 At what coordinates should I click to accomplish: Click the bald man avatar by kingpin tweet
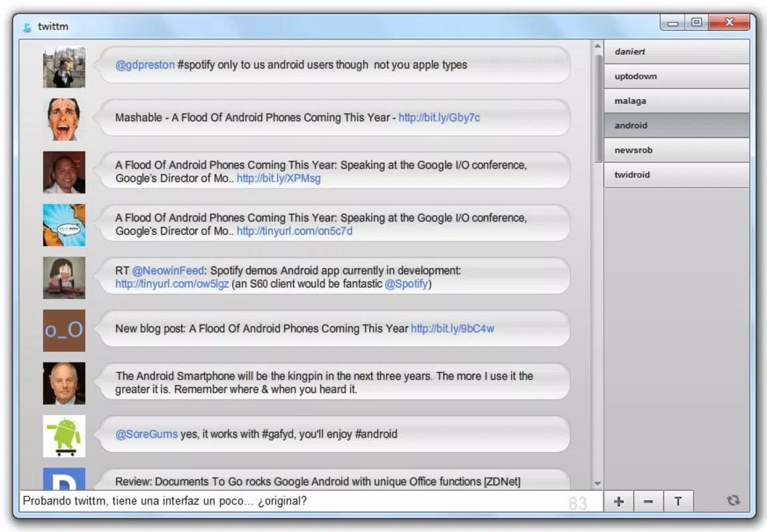click(x=64, y=383)
